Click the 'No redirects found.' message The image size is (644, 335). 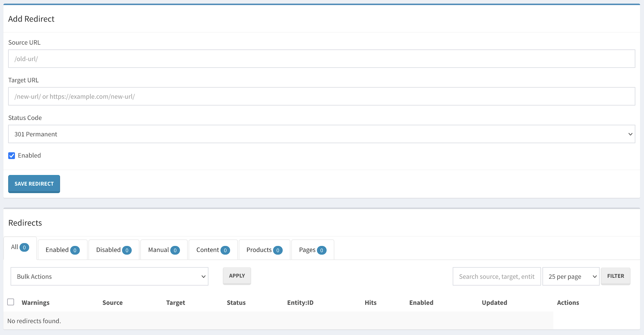tap(34, 321)
